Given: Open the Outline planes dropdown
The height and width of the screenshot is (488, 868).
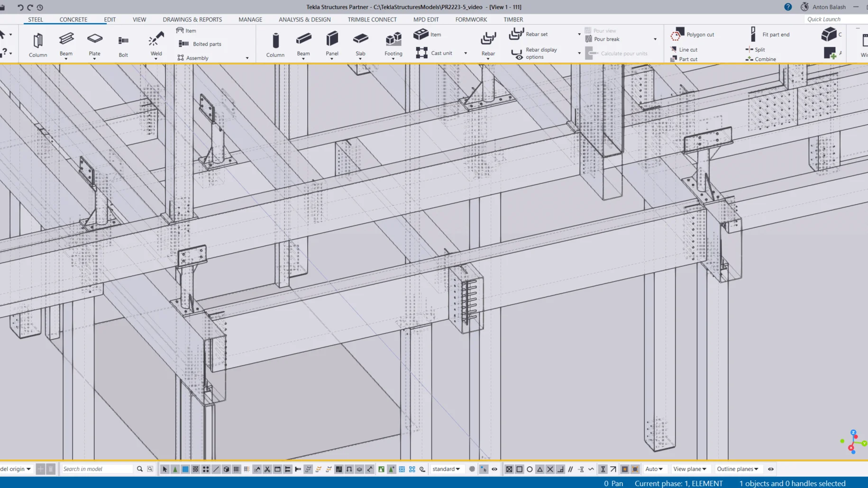Looking at the screenshot, I should click(737, 469).
